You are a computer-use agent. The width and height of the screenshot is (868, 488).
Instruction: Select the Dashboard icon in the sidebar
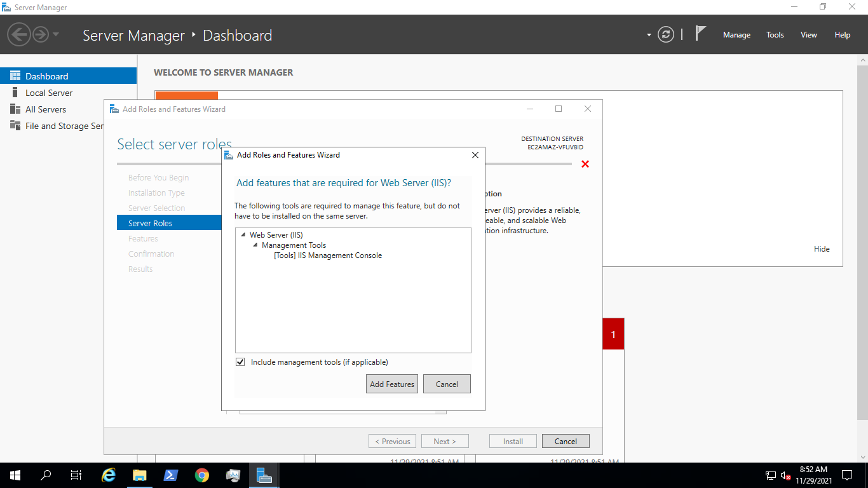pos(14,75)
